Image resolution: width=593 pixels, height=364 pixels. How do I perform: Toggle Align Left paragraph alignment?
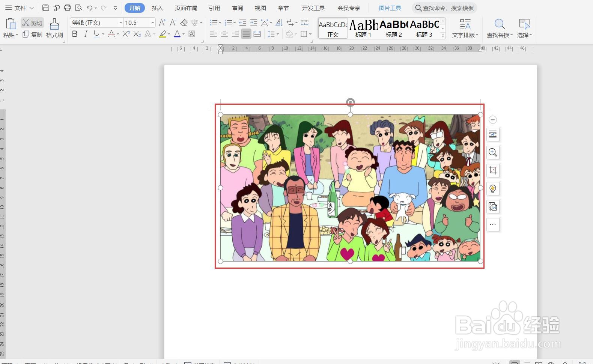pos(214,34)
